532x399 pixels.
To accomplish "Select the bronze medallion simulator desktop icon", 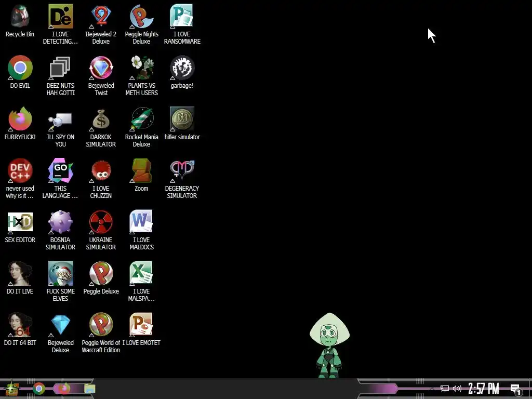I will [x=182, y=119].
